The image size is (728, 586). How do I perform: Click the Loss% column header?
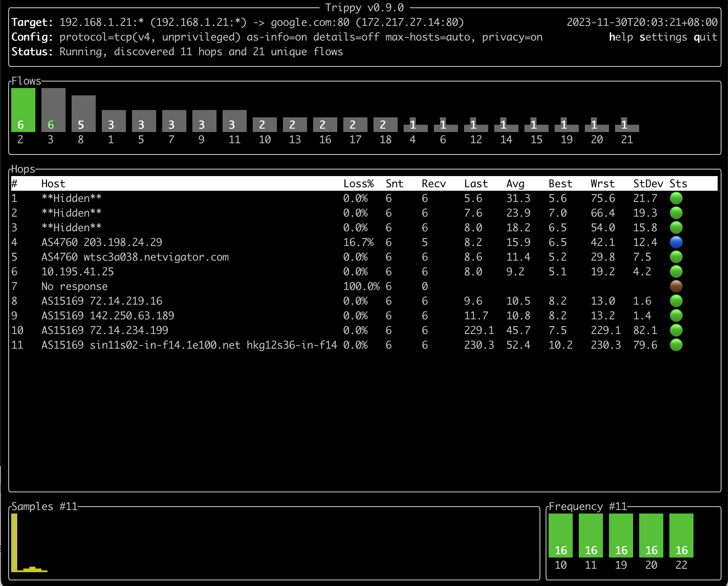pyautogui.click(x=358, y=183)
